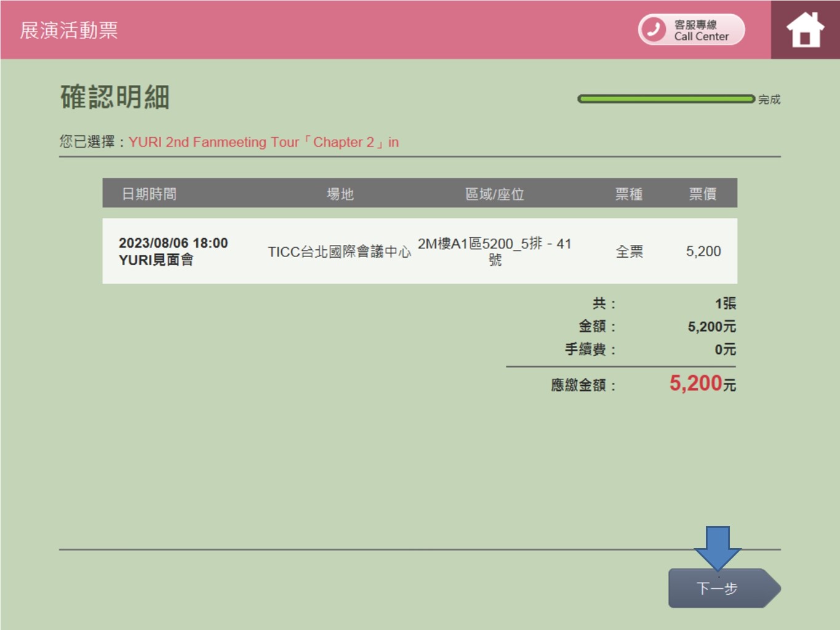
Task: Click the 完成 progress label
Action: [769, 99]
